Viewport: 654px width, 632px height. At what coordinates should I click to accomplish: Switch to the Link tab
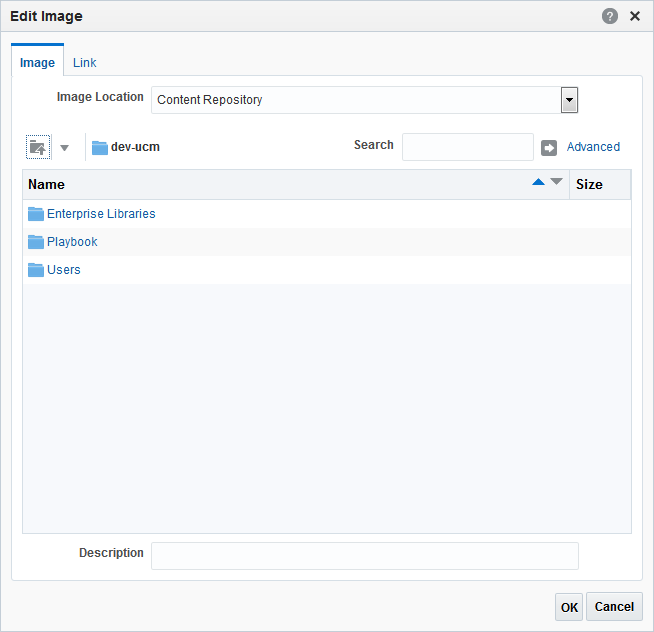(x=85, y=63)
